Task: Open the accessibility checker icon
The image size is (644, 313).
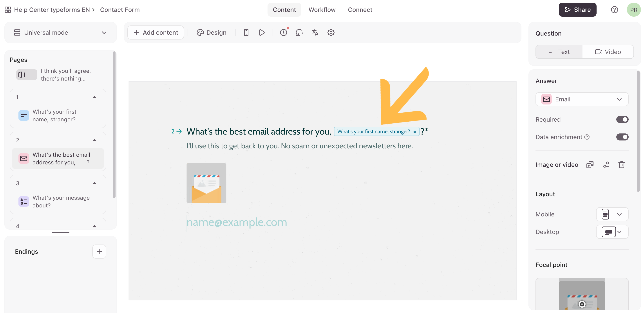Action: tap(284, 32)
